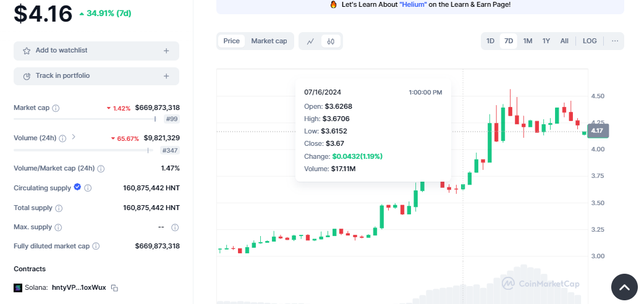Set chart range to 7D
The height and width of the screenshot is (304, 644).
pos(509,41)
